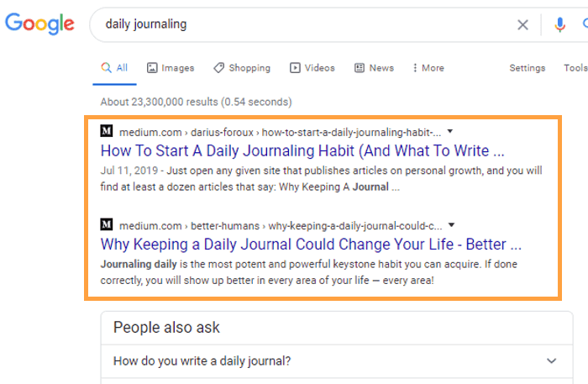Click the Tools button
Image resolution: width=588 pixels, height=384 pixels.
(x=575, y=68)
